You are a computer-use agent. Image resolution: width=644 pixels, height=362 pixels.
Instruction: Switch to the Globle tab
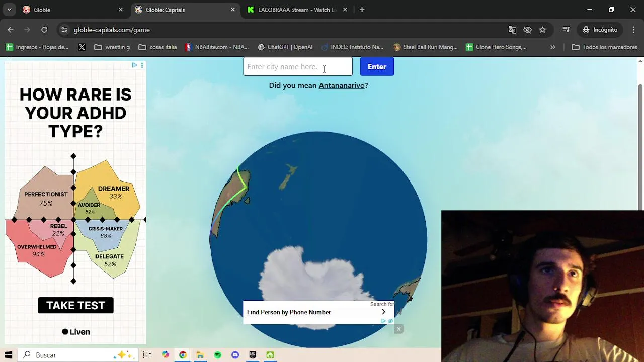tap(72, 10)
